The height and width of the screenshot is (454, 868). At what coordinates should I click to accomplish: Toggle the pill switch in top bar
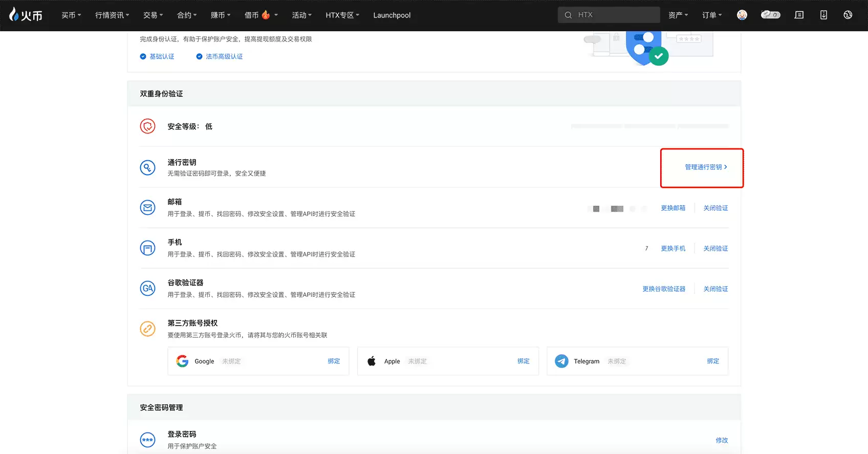[770, 15]
